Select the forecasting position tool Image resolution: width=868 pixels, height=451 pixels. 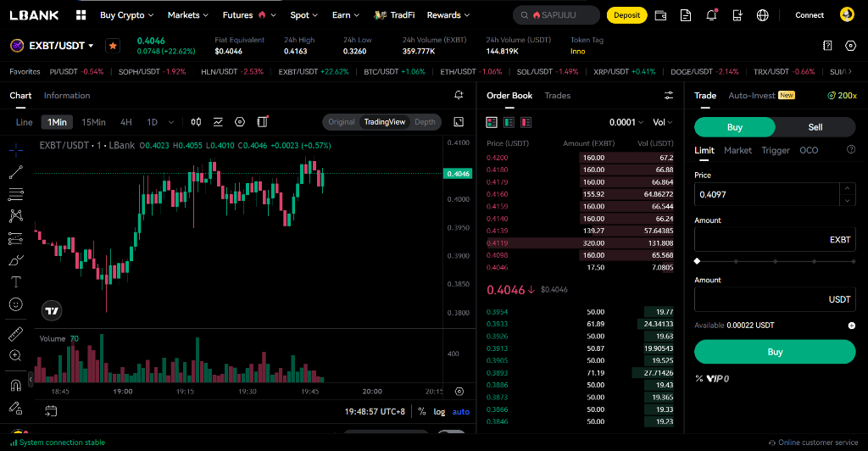pyautogui.click(x=16, y=238)
